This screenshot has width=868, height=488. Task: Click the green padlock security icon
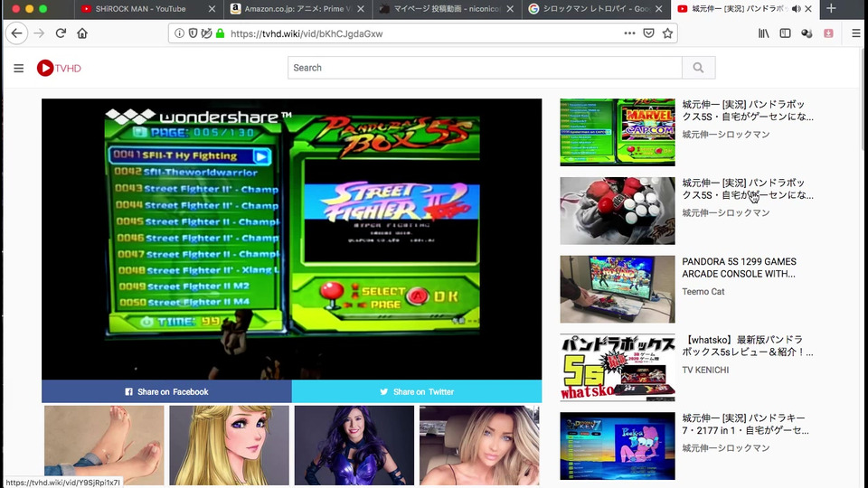[x=221, y=33]
